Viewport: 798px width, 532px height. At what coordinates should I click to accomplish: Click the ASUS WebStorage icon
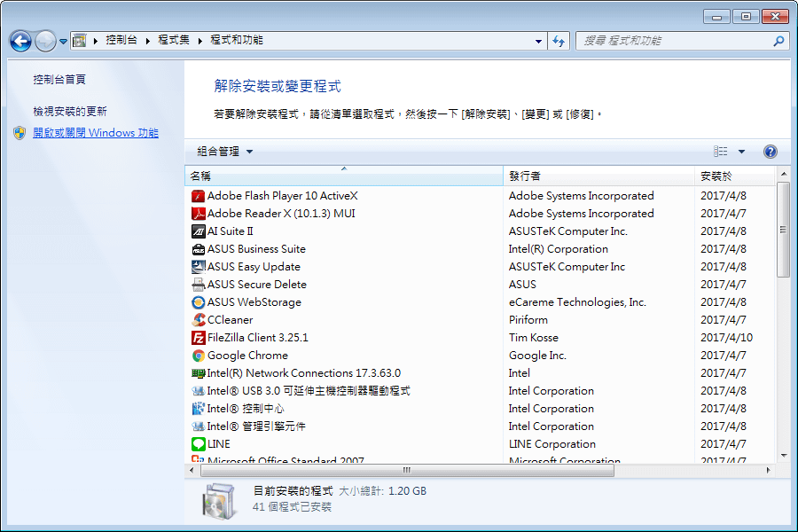(198, 302)
